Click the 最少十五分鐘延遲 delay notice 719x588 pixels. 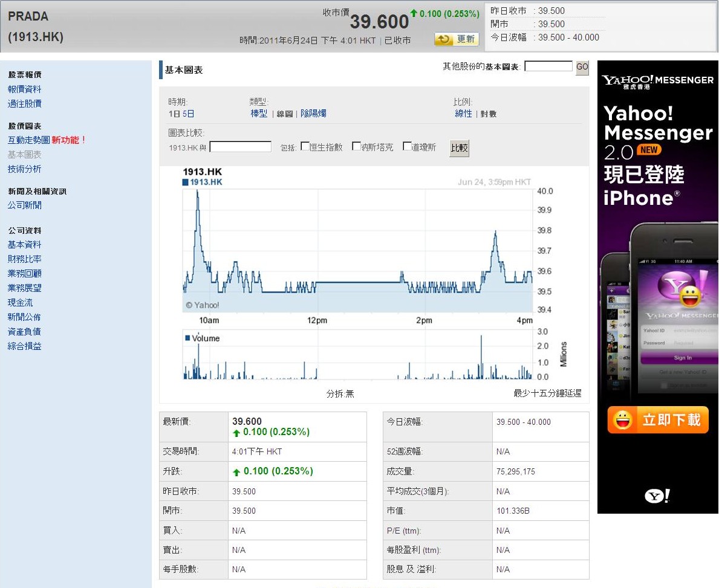(x=547, y=393)
